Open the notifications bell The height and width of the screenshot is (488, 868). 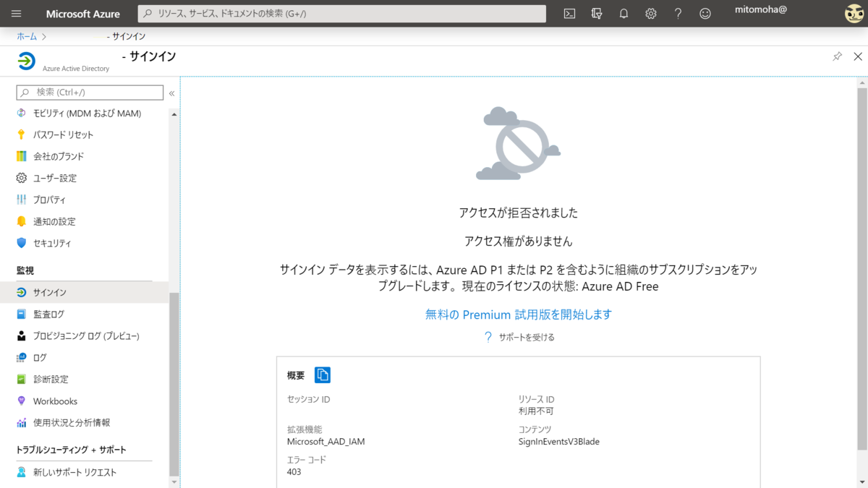624,14
